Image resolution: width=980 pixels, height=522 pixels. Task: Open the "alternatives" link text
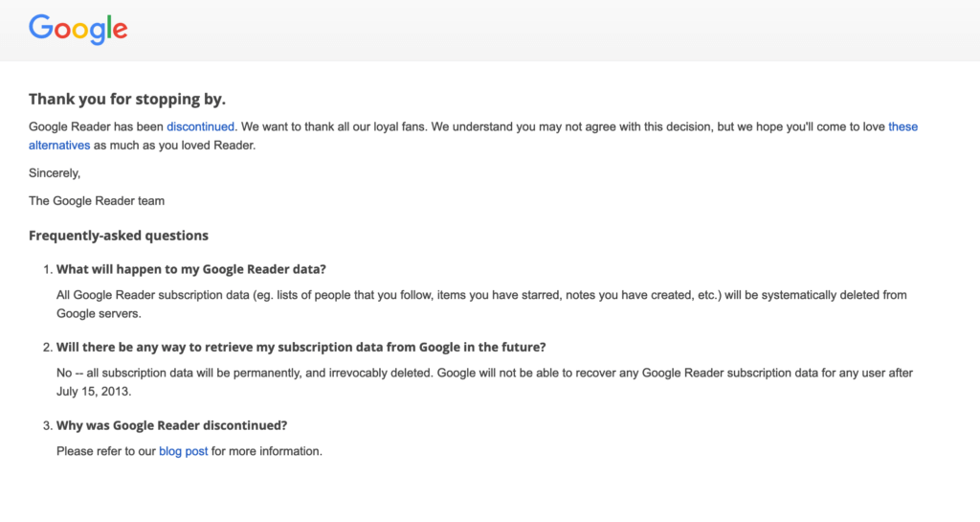tap(59, 146)
